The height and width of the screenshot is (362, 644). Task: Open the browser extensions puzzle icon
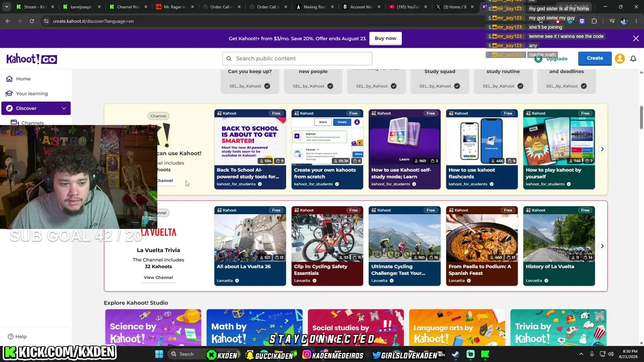point(594,21)
